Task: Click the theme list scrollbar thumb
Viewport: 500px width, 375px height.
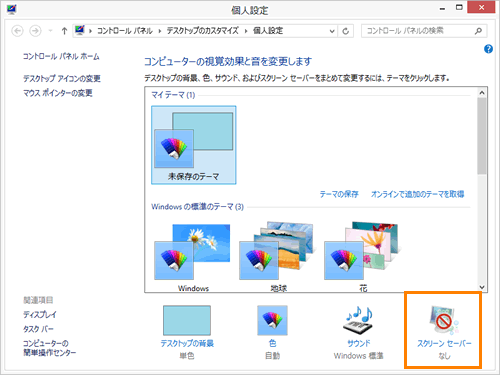Action: pos(482,136)
